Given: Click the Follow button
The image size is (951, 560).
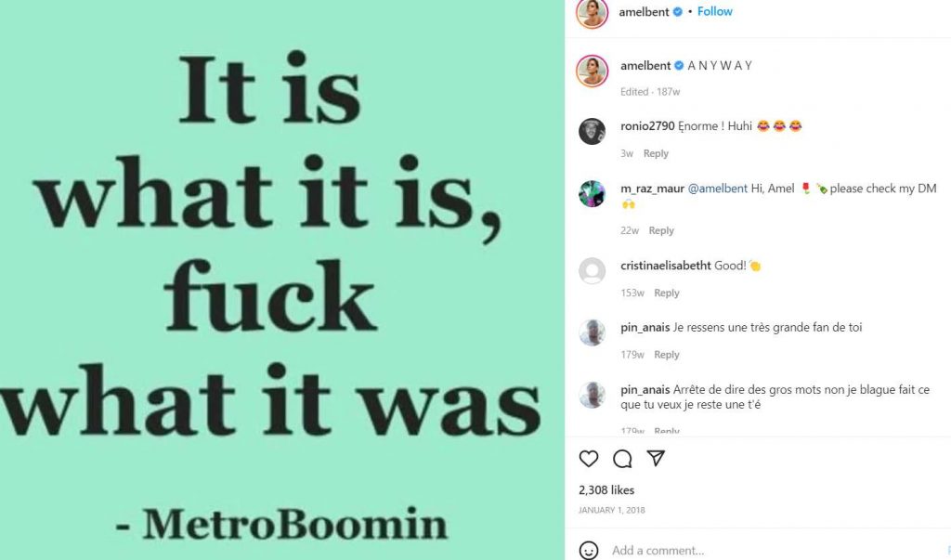Looking at the screenshot, I should pyautogui.click(x=714, y=11).
